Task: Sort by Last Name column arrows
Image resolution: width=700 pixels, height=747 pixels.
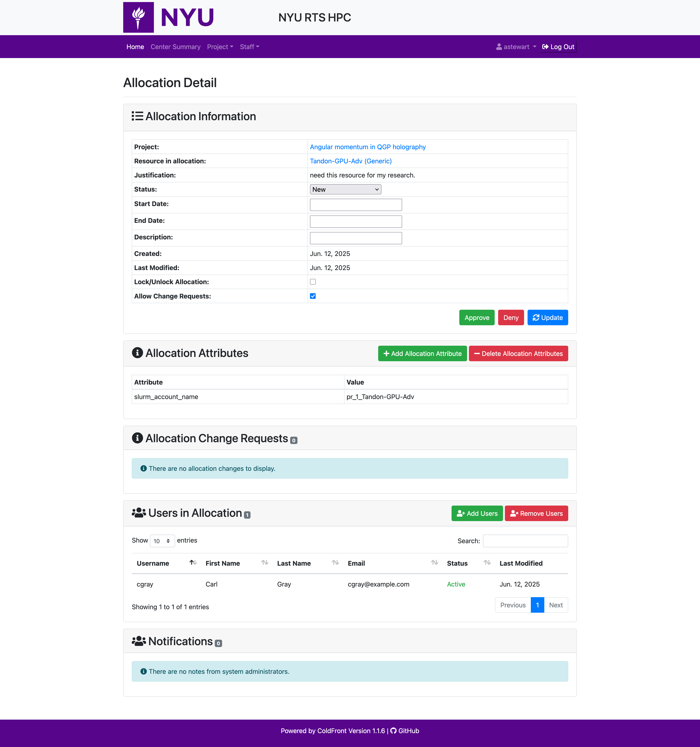Action: coord(335,563)
